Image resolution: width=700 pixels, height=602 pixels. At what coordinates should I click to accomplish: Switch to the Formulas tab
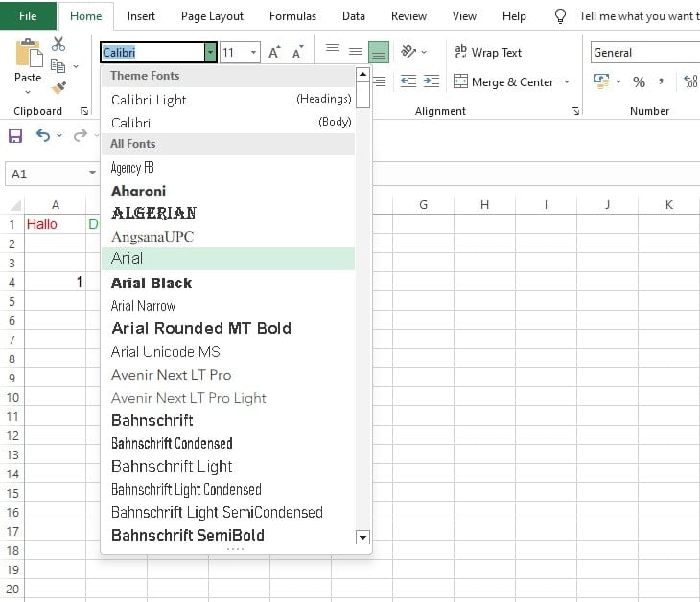coord(292,16)
